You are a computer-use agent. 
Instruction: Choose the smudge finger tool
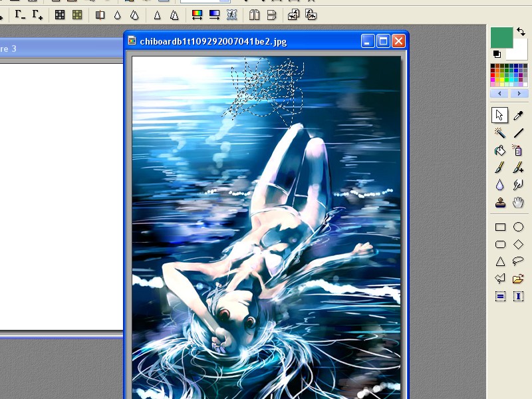tap(518, 186)
